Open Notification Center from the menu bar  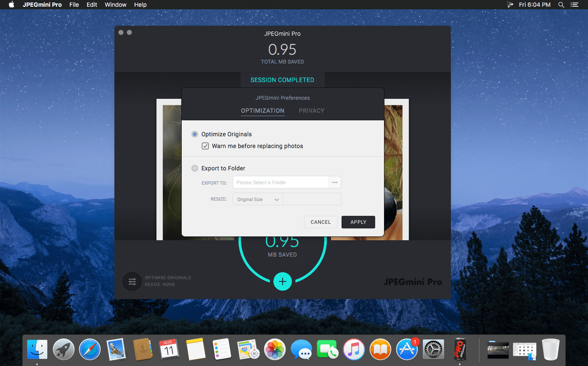575,5
